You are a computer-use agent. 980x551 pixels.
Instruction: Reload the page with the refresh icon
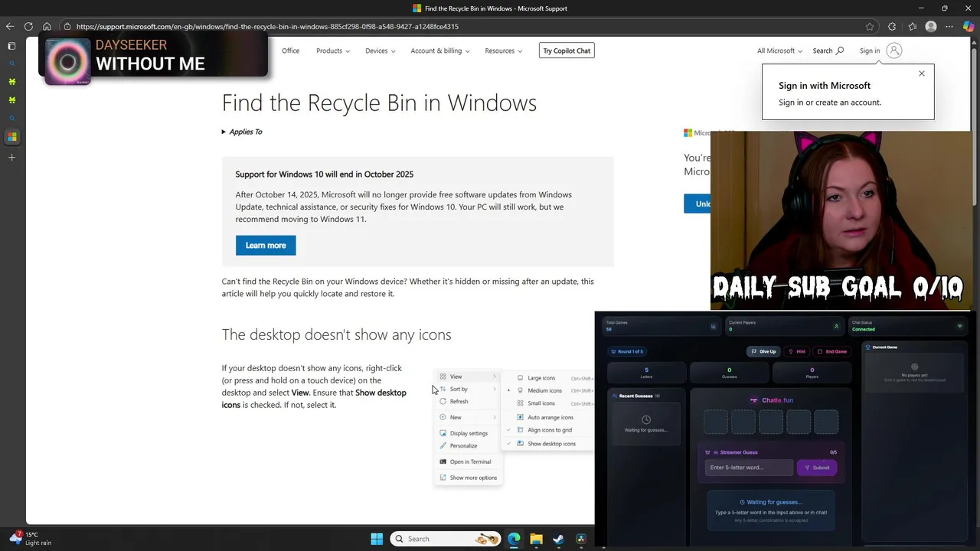pyautogui.click(x=28, y=26)
